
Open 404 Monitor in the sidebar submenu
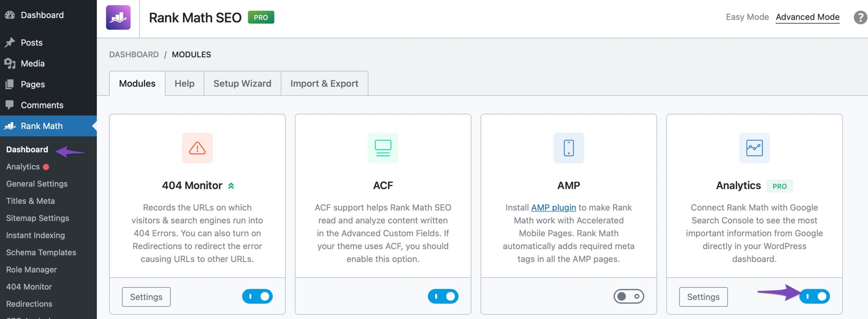point(29,287)
